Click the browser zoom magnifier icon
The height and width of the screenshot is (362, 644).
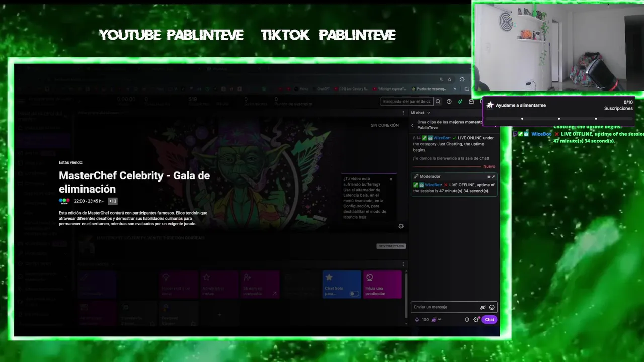point(441,79)
